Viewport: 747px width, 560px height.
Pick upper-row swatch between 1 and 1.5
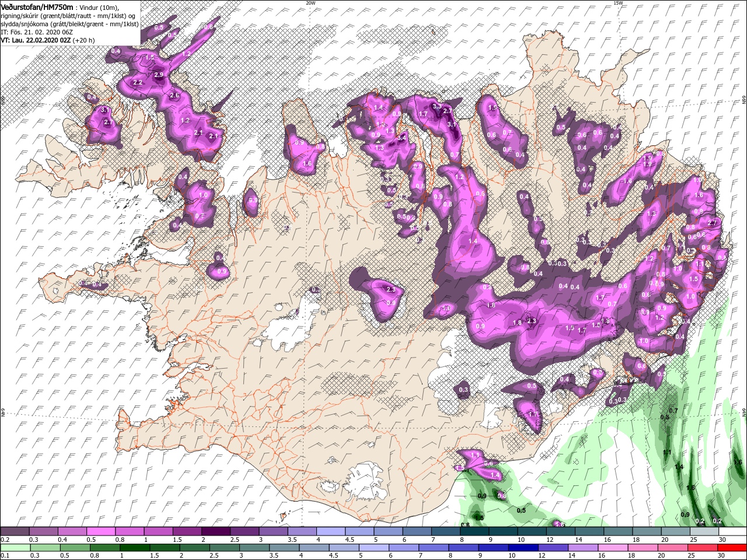(x=158, y=531)
